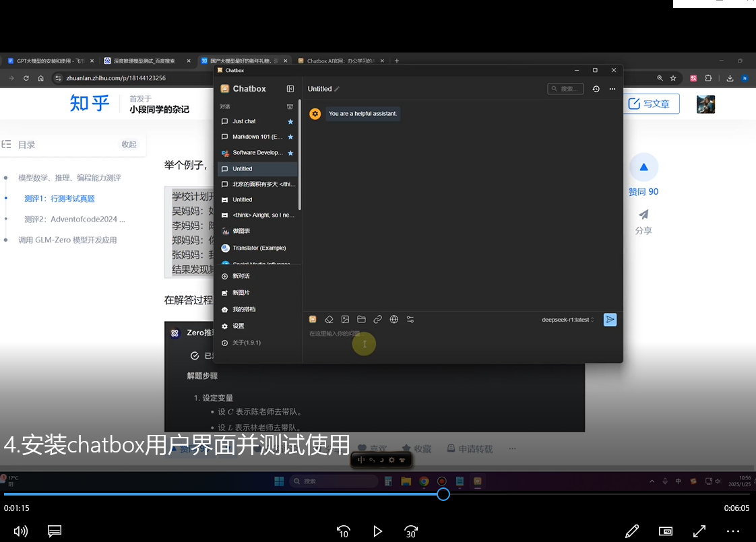The height and width of the screenshot is (542, 756).
Task: Click the fullscreen expand arrows icon
Action: [699, 531]
